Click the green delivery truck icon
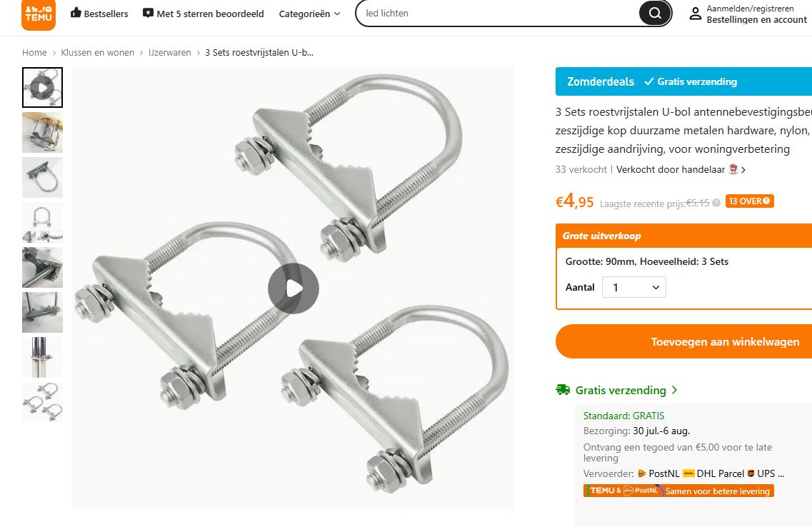The height and width of the screenshot is (527, 812). pos(563,390)
